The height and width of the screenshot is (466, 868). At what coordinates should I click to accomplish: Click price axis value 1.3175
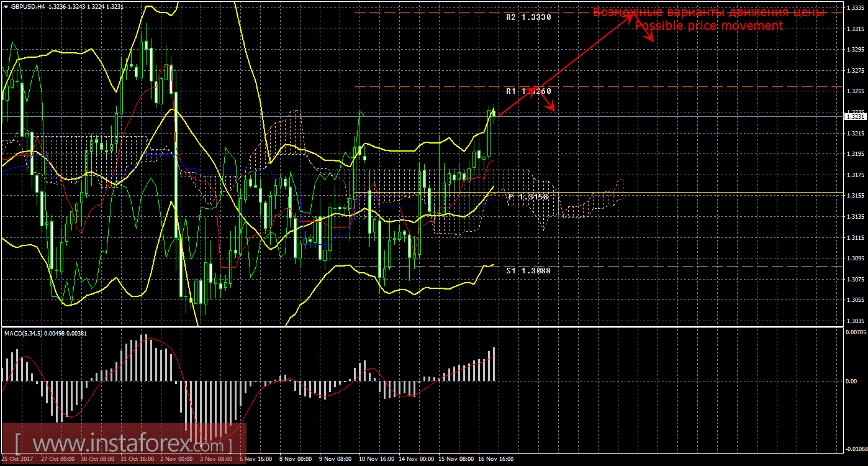pyautogui.click(x=854, y=175)
